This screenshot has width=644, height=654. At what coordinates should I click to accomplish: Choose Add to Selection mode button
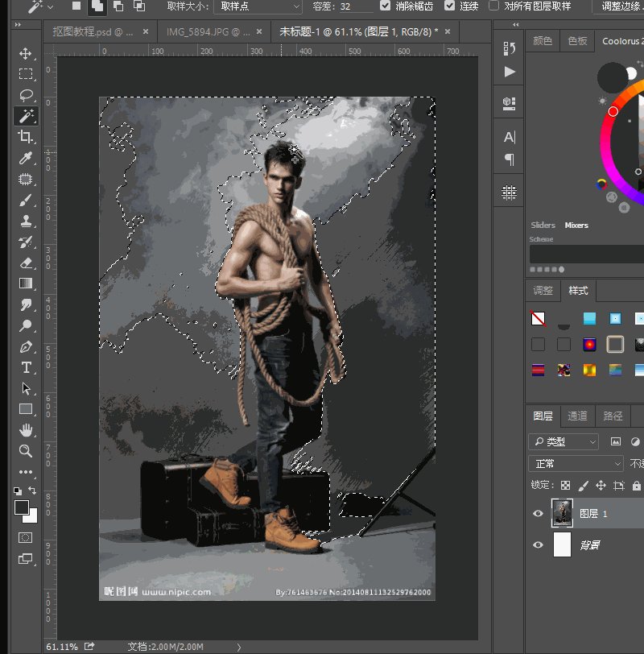97,6
